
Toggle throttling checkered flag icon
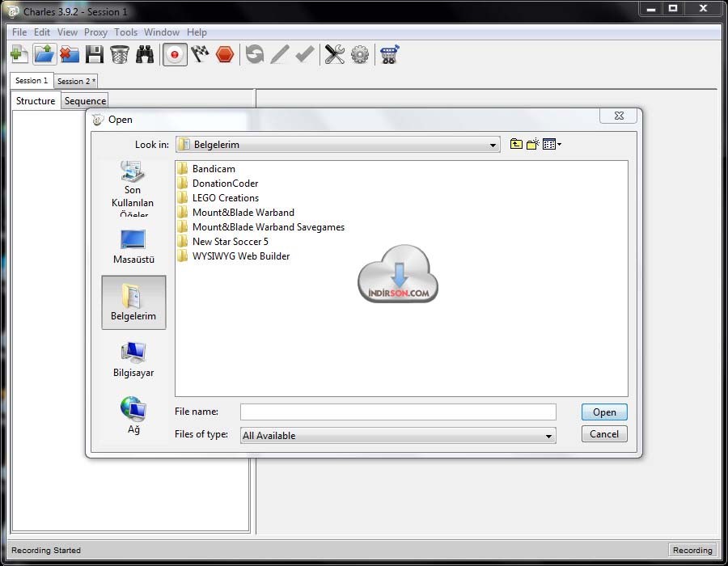tap(200, 55)
